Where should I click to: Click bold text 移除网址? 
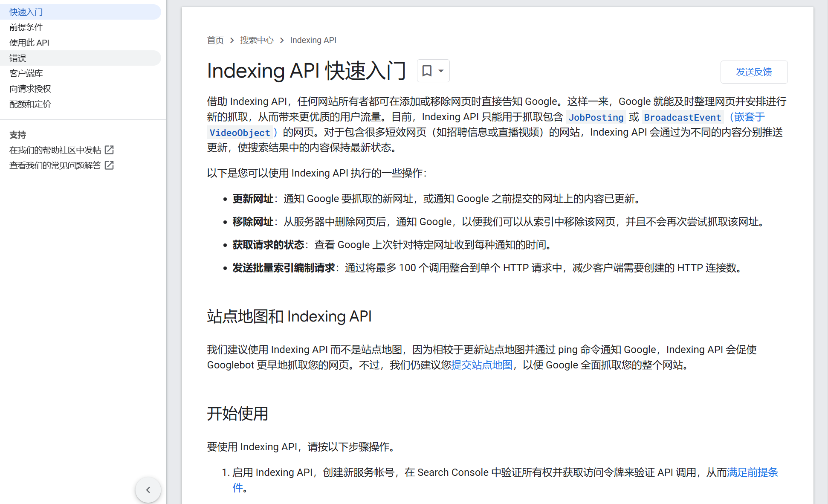tap(253, 222)
